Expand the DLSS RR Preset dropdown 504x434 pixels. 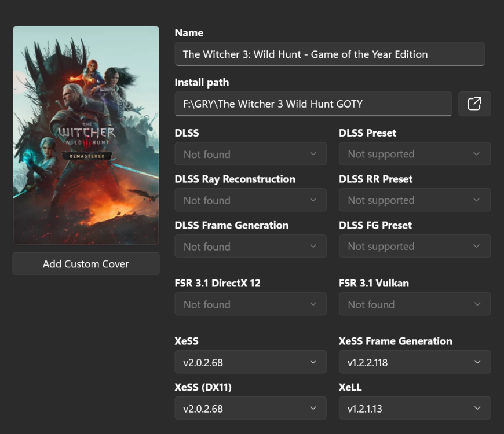pyautogui.click(x=415, y=200)
